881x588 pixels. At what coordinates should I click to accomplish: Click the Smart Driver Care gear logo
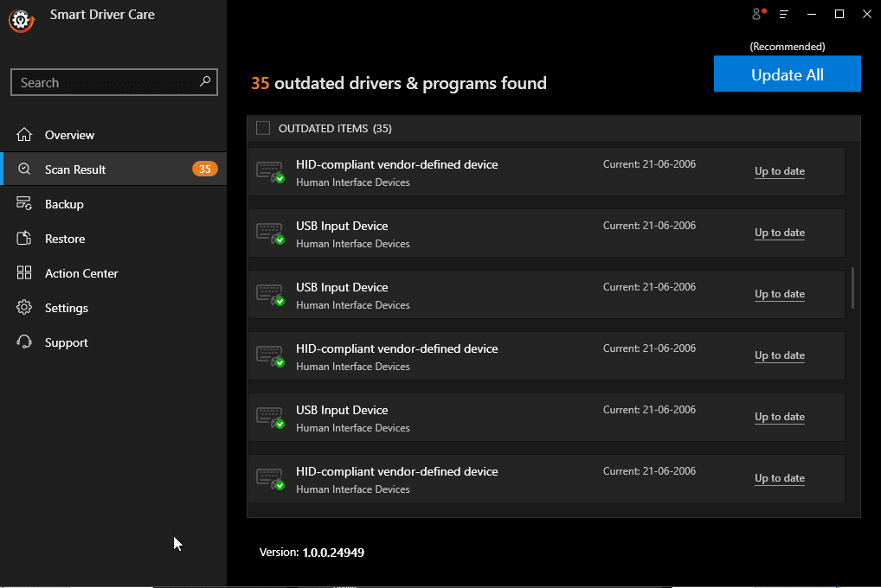coord(20,19)
